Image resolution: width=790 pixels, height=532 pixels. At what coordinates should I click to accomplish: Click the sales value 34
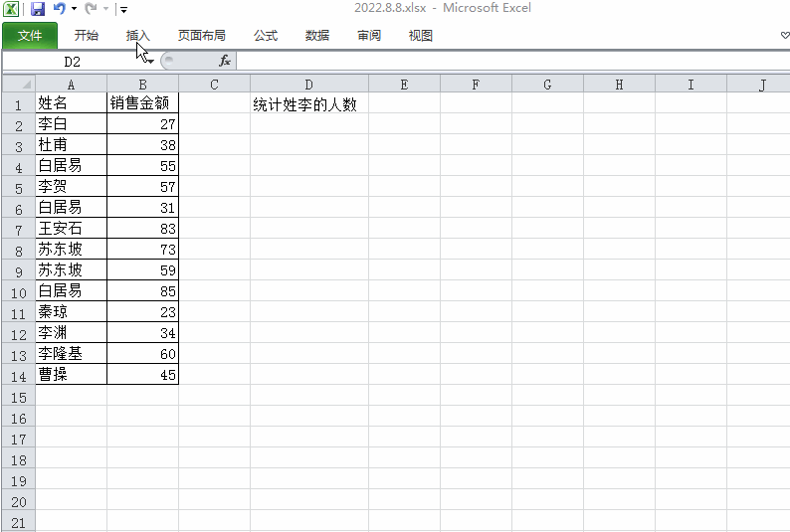[142, 333]
